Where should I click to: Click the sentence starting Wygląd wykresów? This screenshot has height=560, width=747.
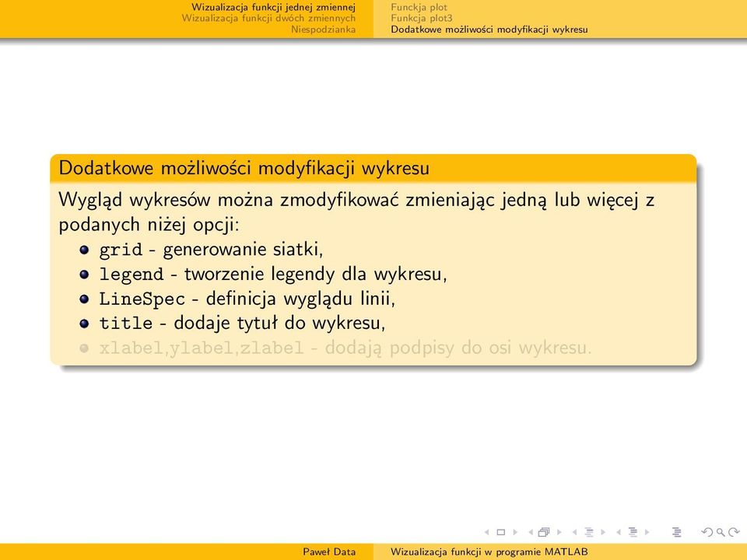(356, 212)
